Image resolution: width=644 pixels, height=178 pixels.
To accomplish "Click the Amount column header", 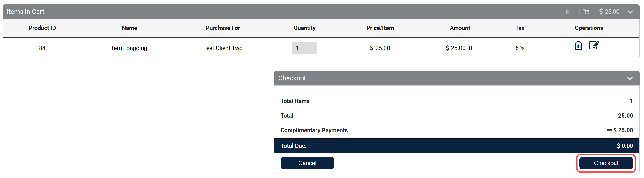I will tap(460, 28).
